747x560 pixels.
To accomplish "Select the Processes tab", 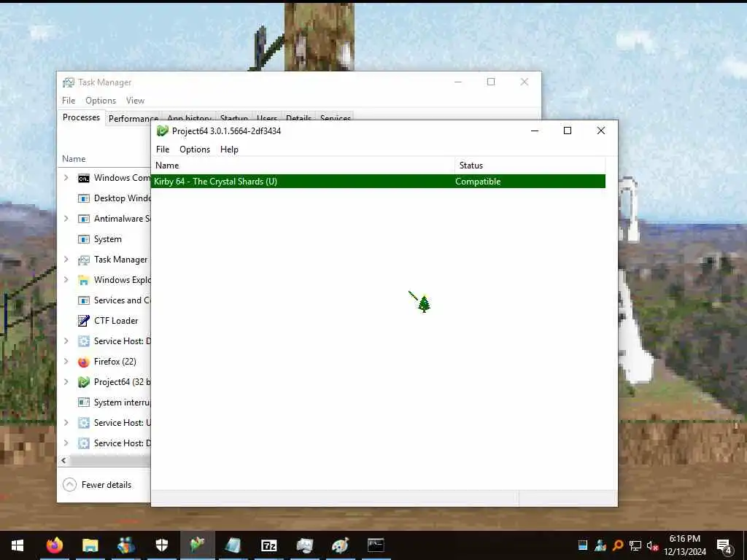I will click(81, 117).
